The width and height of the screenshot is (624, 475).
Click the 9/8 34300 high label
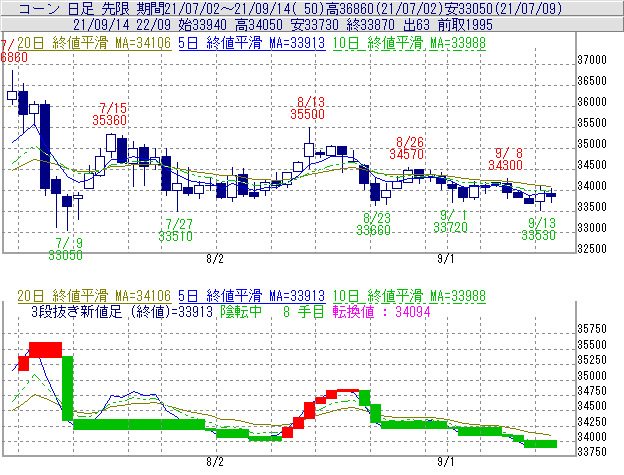[x=505, y=159]
